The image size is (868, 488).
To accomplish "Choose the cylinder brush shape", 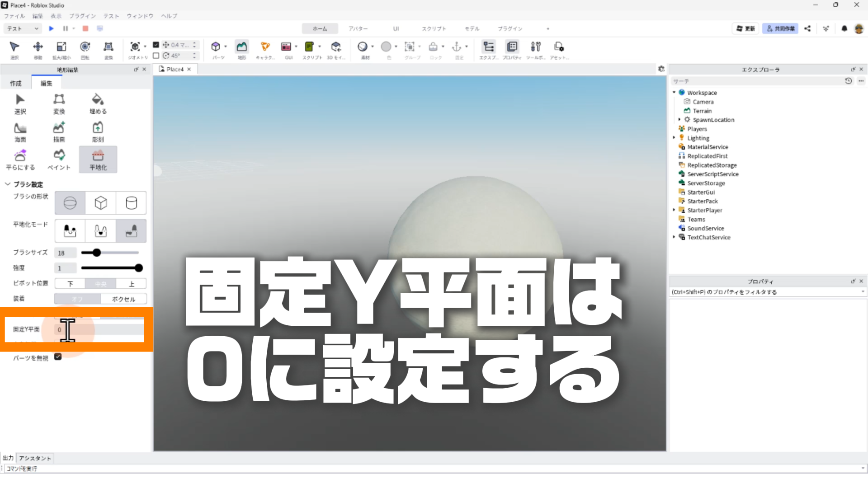I will coord(131,203).
